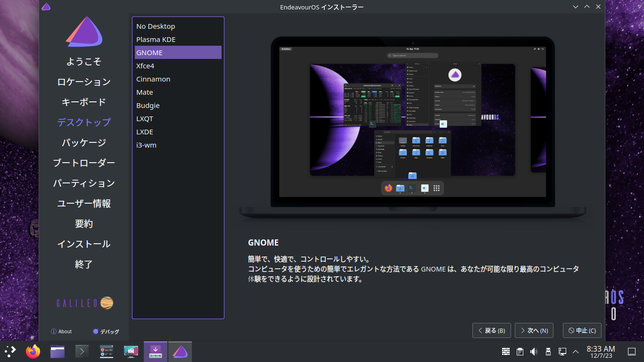Expand hidden system tray icons
Viewport: 644px width, 362px height.
tap(576, 352)
